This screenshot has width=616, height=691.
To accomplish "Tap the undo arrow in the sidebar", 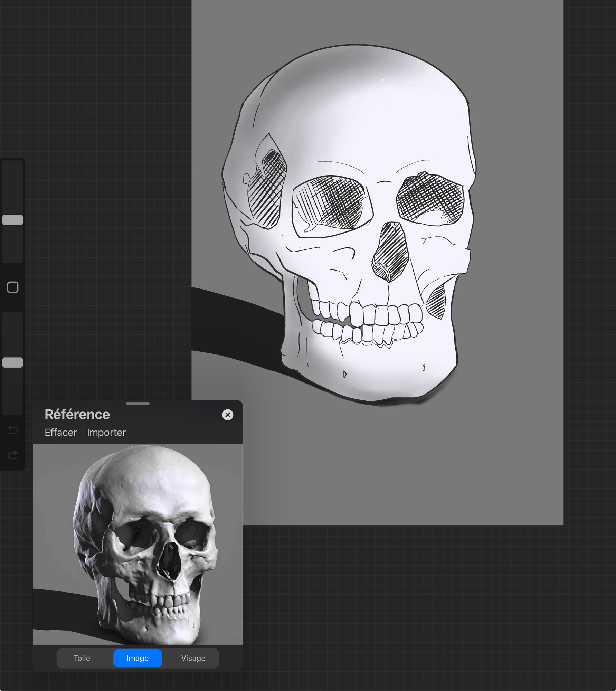I will click(x=13, y=429).
